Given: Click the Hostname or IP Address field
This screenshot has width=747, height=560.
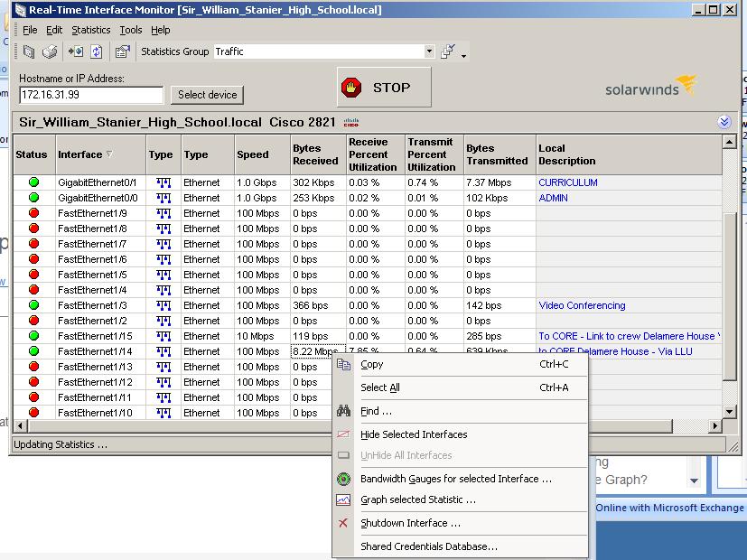Looking at the screenshot, I should coord(90,95).
